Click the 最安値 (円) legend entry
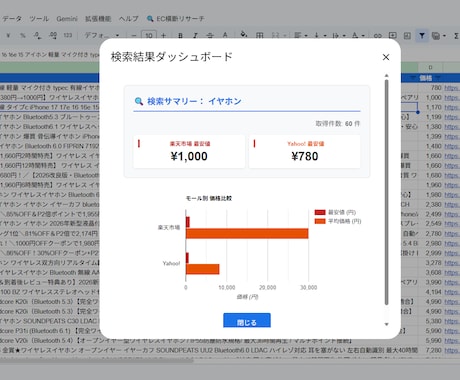 [335, 212]
